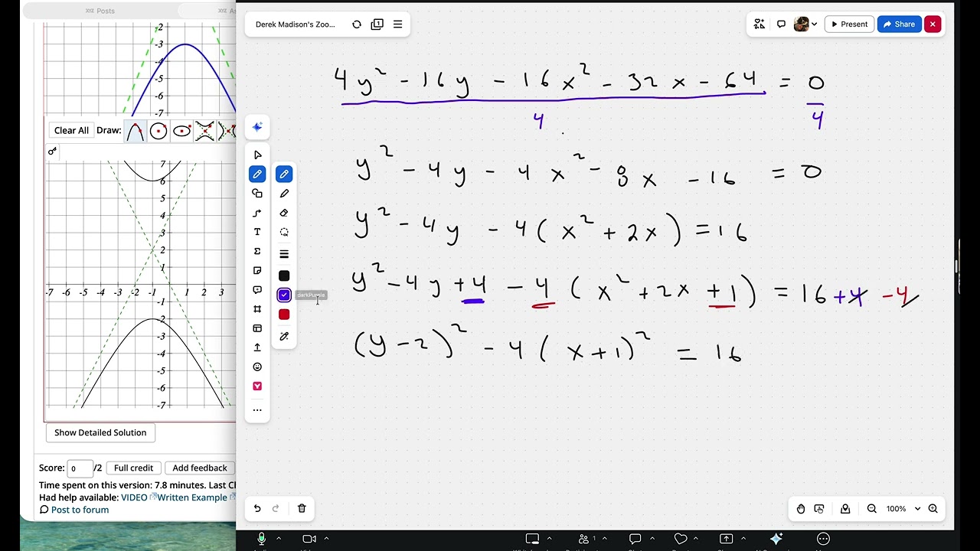Toggle the Zoom video camera

coord(309,540)
